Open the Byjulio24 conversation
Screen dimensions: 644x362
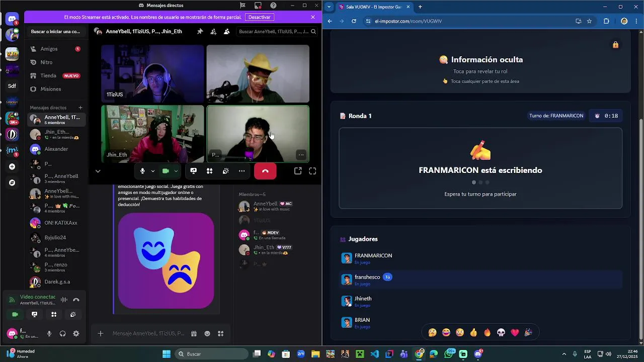(56, 237)
